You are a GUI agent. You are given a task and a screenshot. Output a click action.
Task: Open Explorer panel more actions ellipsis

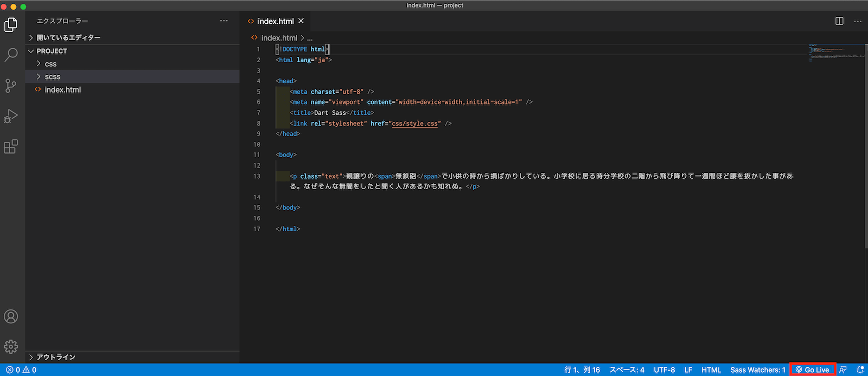pos(224,21)
